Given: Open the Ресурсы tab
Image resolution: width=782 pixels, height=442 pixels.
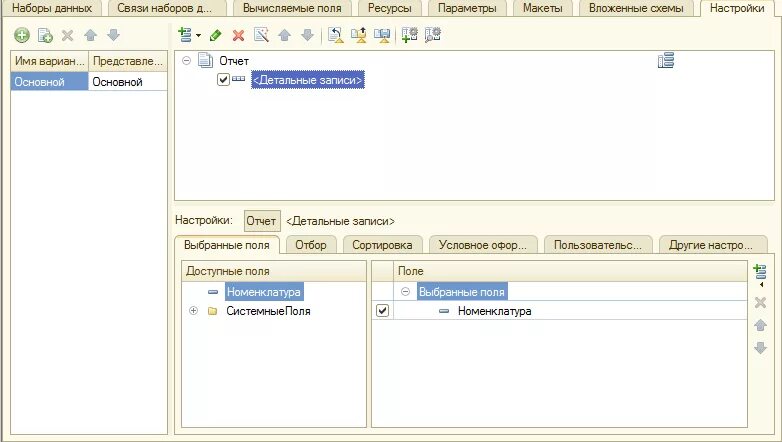Looking at the screenshot, I should (x=390, y=8).
